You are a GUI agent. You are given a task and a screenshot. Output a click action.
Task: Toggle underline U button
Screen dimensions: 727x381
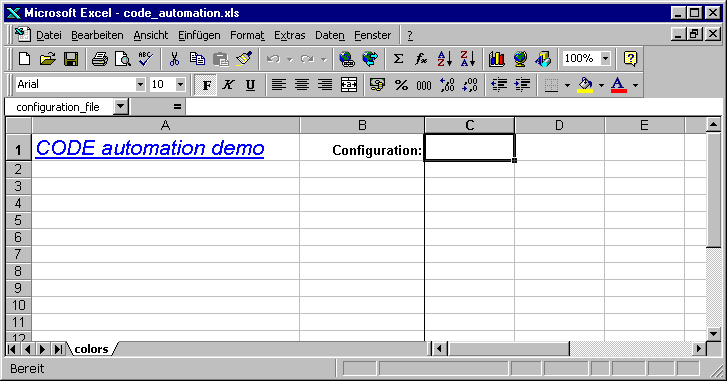point(250,85)
